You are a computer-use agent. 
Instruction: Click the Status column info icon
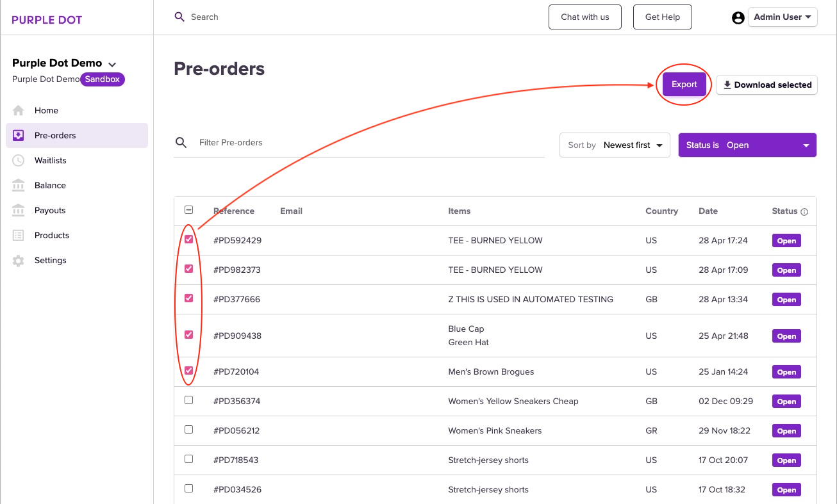tap(804, 212)
